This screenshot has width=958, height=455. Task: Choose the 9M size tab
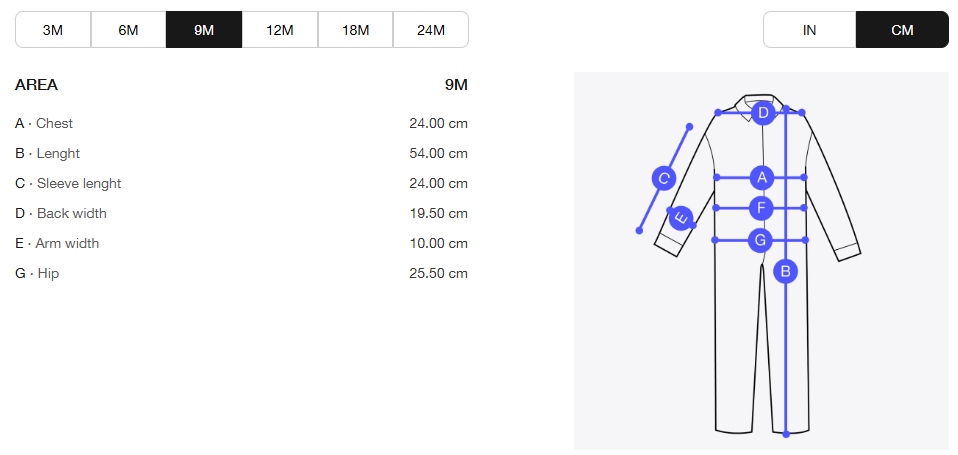[204, 29]
